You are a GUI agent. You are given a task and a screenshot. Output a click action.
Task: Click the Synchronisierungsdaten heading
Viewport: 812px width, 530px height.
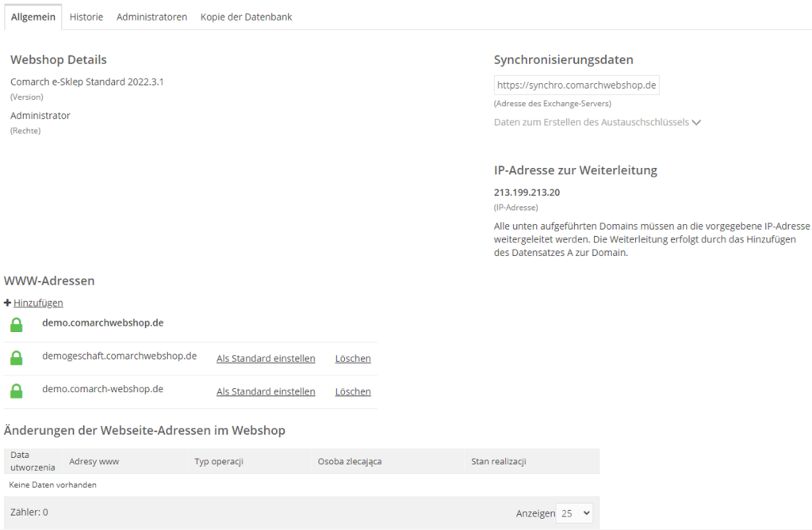click(x=564, y=59)
